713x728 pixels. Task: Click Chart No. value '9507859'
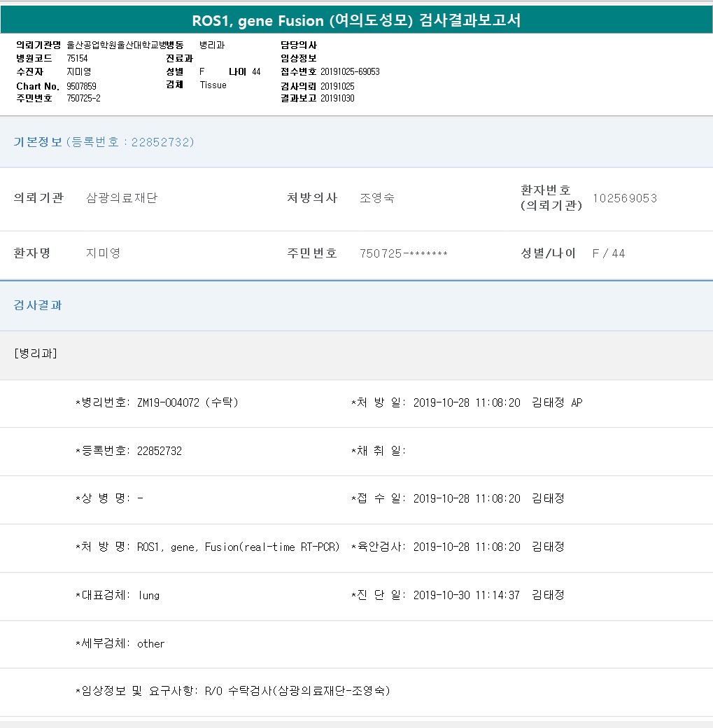[81, 86]
